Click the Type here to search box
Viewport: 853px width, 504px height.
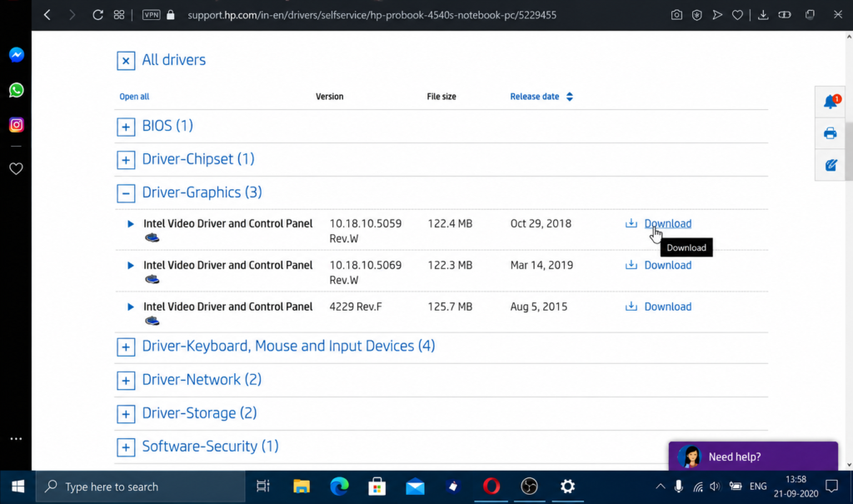tap(140, 487)
